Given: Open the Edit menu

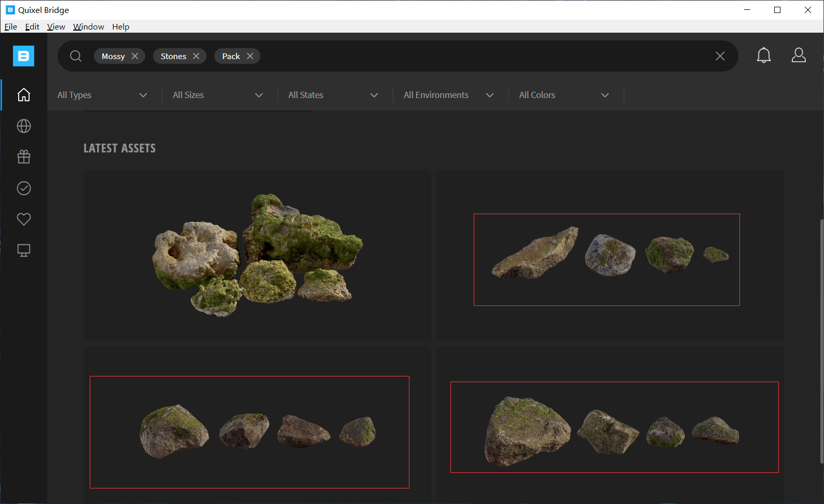Looking at the screenshot, I should [32, 27].
